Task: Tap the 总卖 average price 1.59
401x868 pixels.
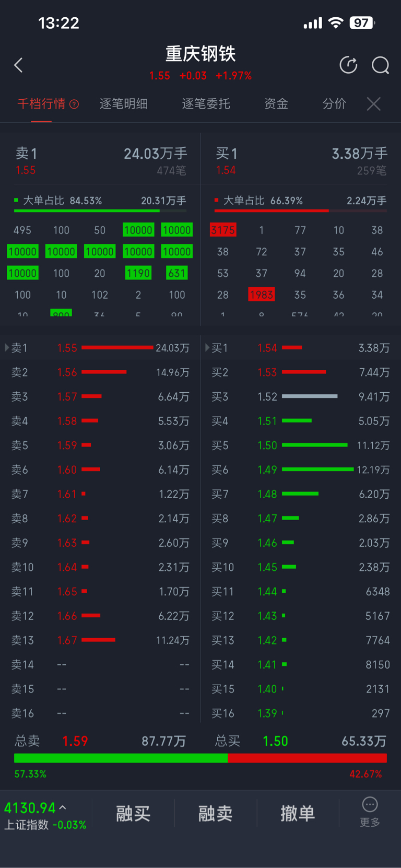Action: coord(75,741)
